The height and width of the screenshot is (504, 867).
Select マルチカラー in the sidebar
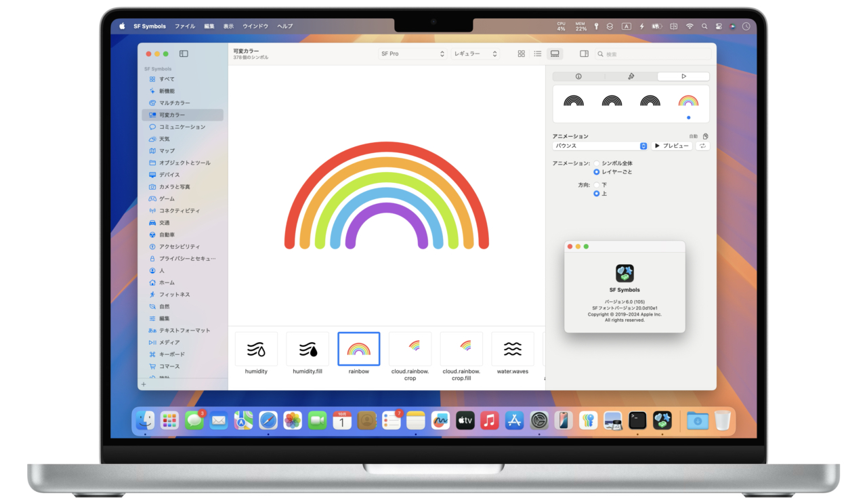pyautogui.click(x=182, y=103)
